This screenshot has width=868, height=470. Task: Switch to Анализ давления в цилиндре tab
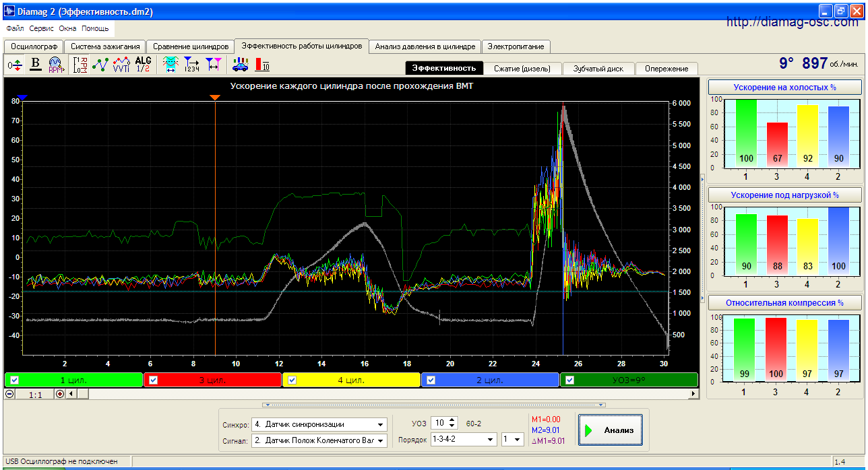coord(425,46)
